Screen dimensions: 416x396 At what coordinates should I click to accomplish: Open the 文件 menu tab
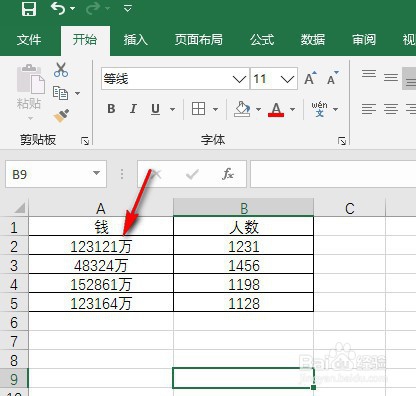29,40
